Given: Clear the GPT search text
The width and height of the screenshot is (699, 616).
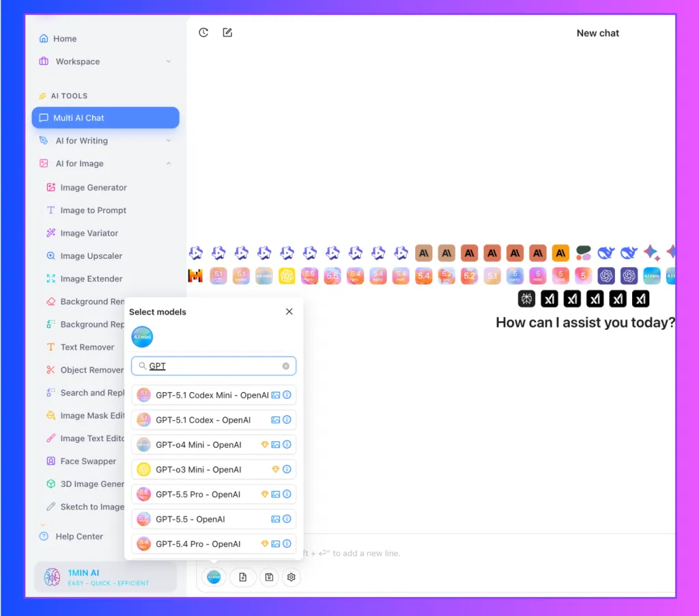Looking at the screenshot, I should 286,366.
